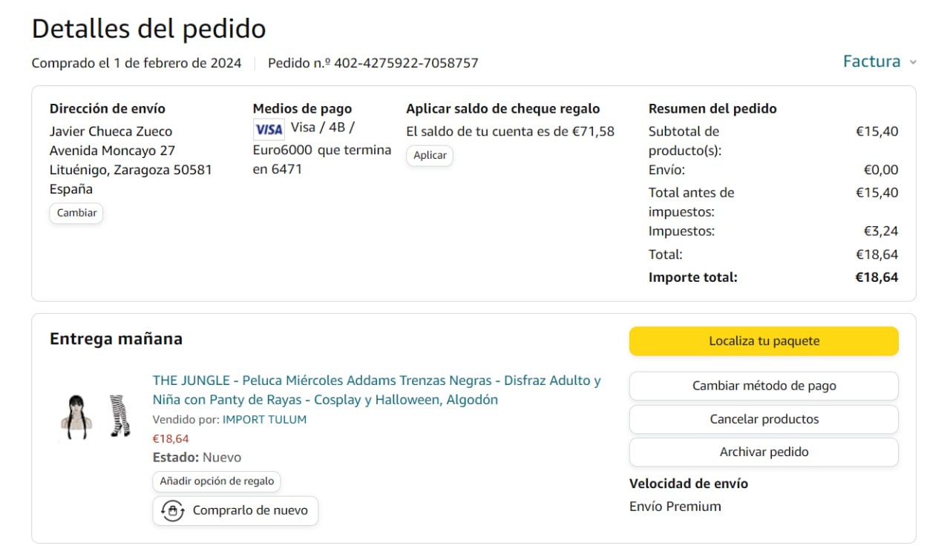
Task: Click the Importe total amount
Action: point(877,277)
